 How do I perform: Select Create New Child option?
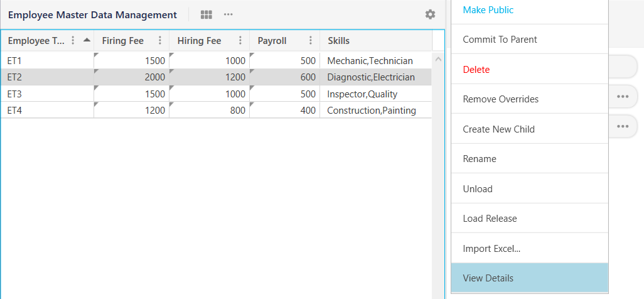529,129
